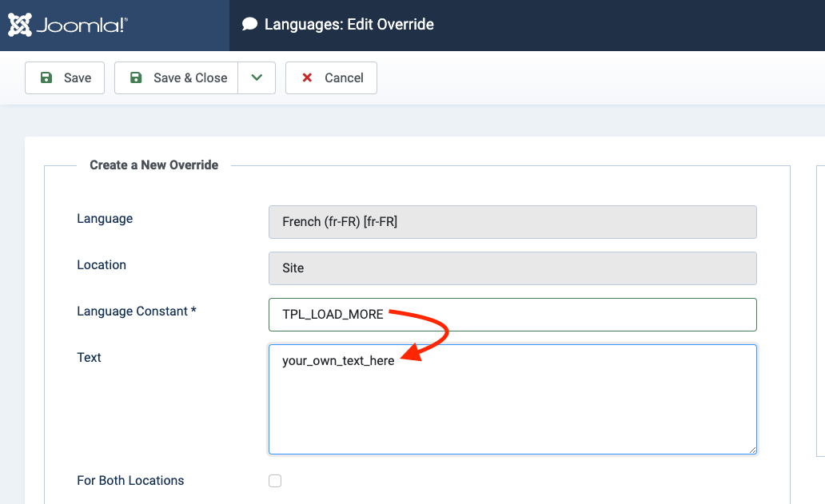Click the Language label
This screenshot has width=825, height=504.
click(105, 219)
